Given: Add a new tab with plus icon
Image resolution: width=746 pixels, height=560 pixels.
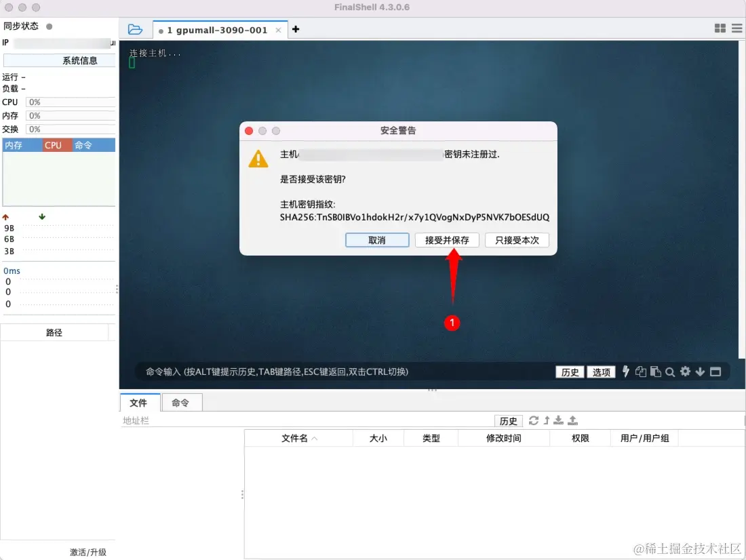Looking at the screenshot, I should 296,30.
